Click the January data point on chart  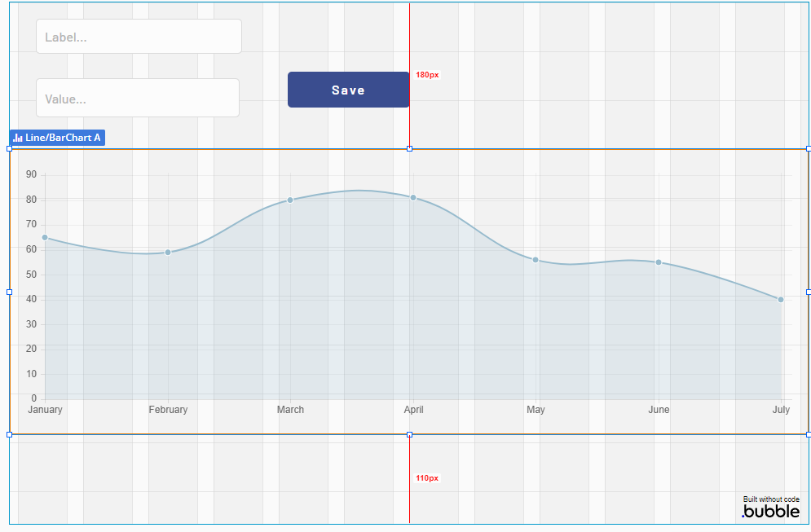pyautogui.click(x=45, y=237)
